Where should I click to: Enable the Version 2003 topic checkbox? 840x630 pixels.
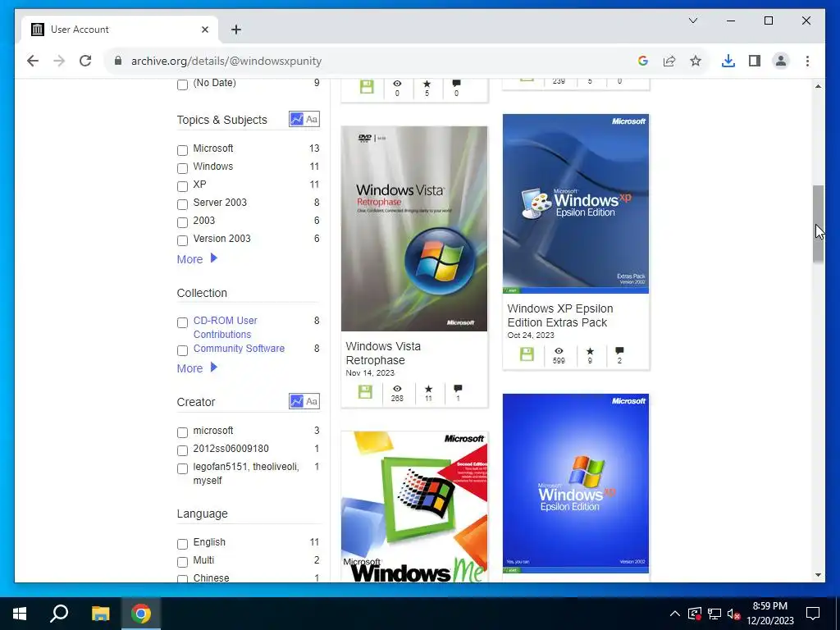[x=182, y=240]
